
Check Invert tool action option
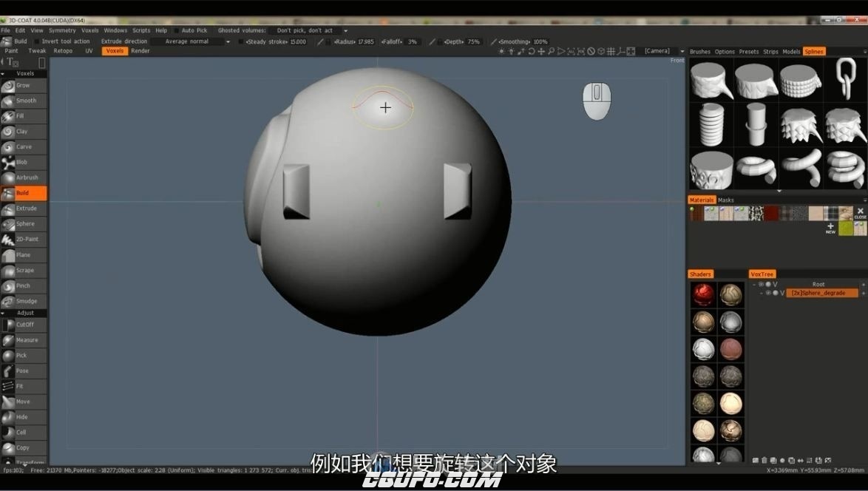coord(37,41)
